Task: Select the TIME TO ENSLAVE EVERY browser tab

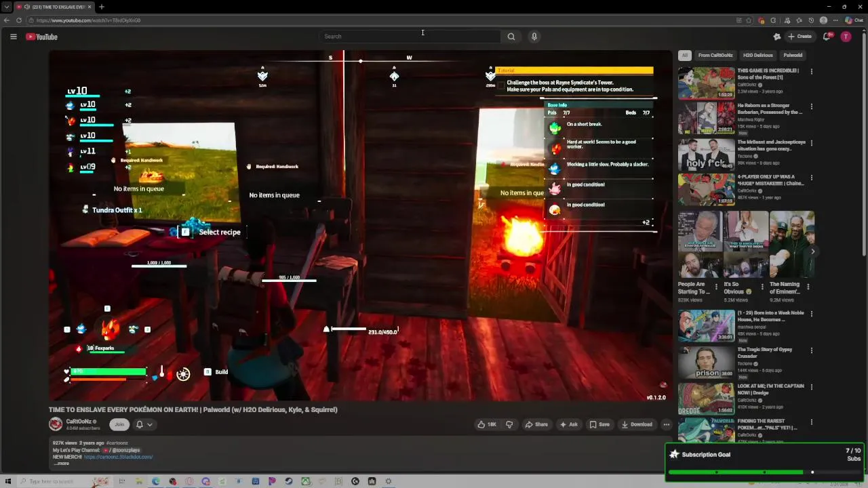Action: click(53, 7)
